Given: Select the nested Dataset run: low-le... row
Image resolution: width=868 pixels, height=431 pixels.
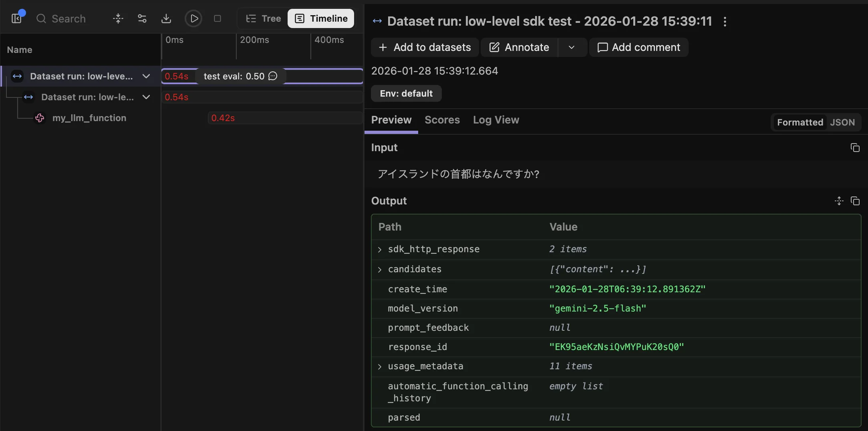Looking at the screenshot, I should click(81, 97).
